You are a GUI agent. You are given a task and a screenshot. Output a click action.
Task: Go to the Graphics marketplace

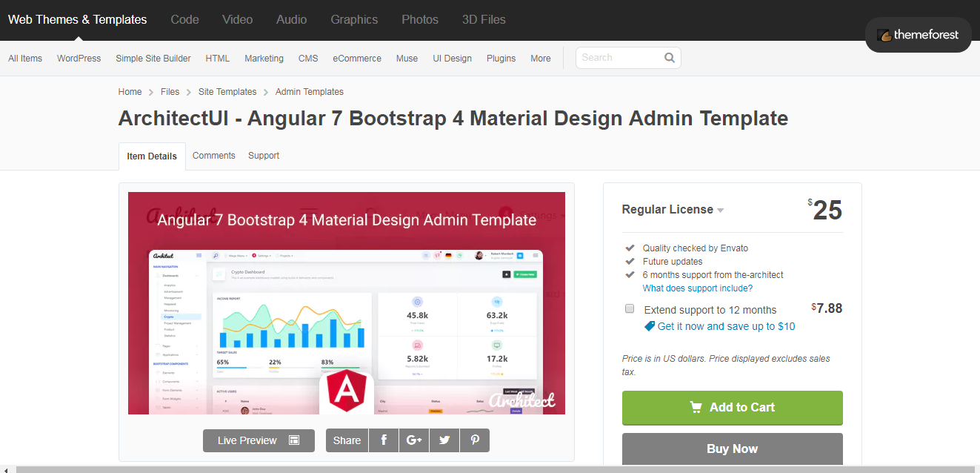coord(354,20)
